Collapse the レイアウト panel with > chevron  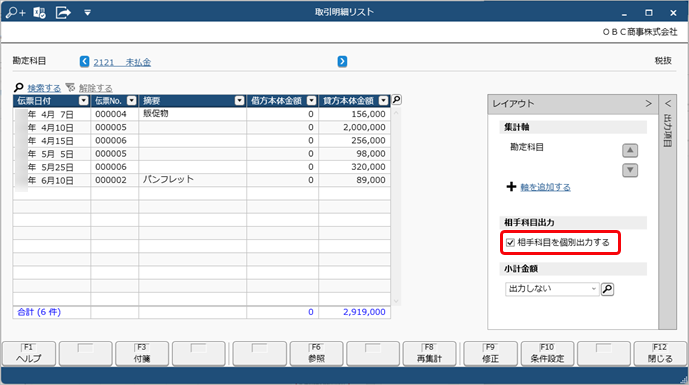tap(649, 103)
